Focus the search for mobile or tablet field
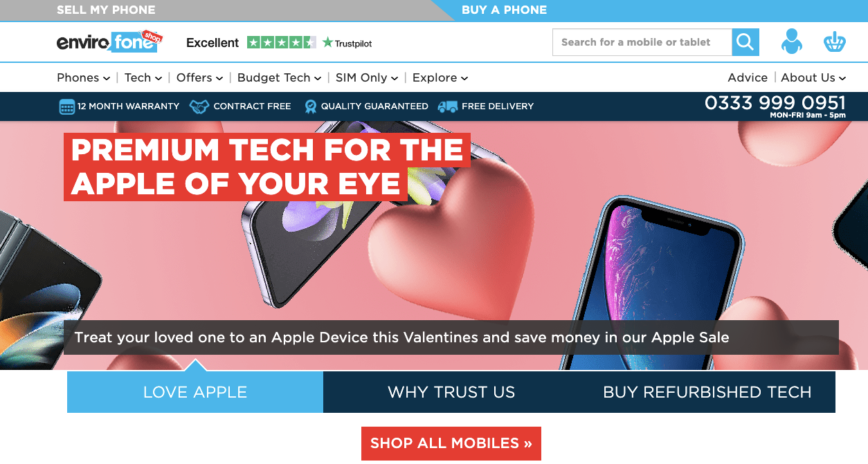 click(642, 42)
